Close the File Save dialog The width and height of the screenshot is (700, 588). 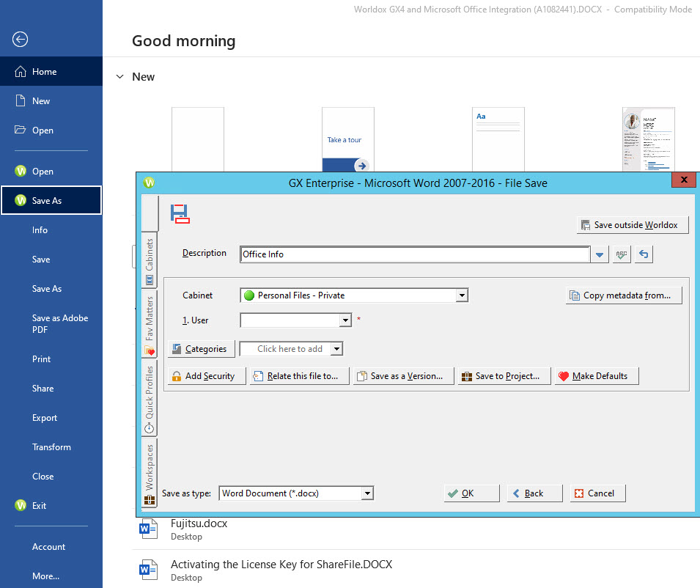[683, 180]
